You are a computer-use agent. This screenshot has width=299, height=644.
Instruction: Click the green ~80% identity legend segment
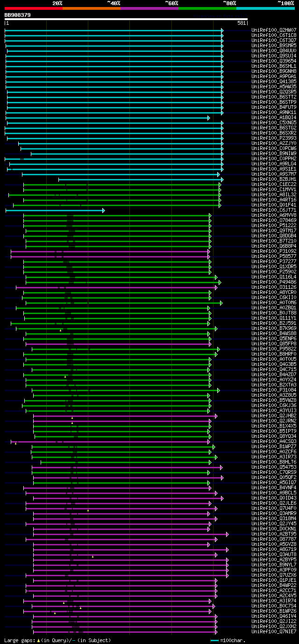tap(207, 8)
